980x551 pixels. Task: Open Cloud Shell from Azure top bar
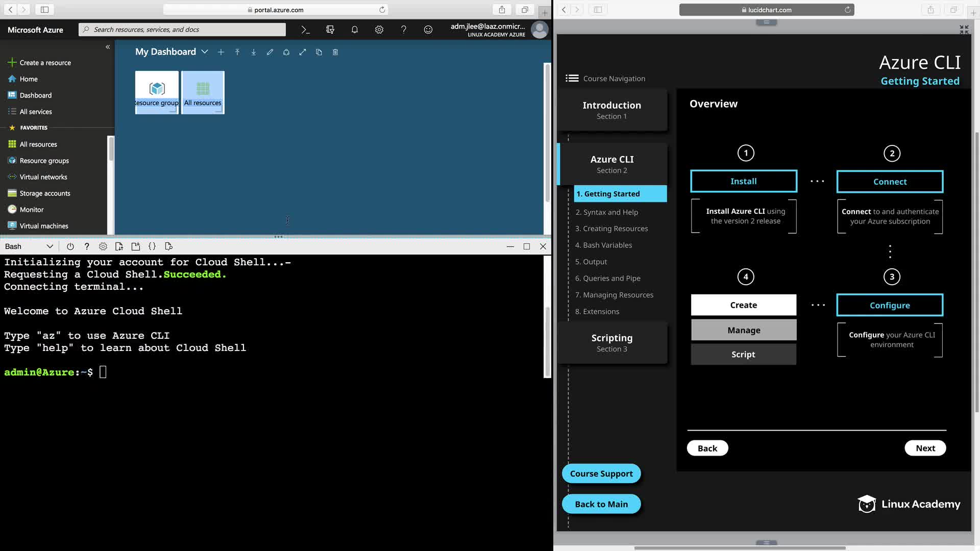coord(305,30)
